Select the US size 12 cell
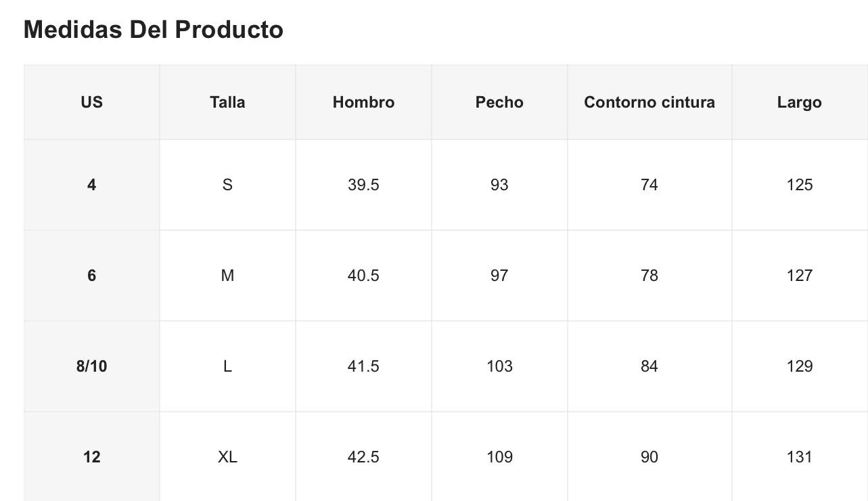Viewport: 868px width, 501px height. coord(91,457)
